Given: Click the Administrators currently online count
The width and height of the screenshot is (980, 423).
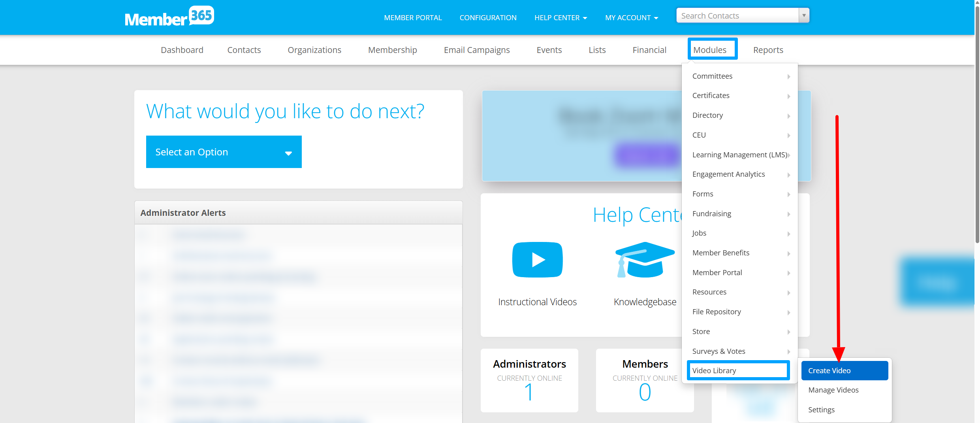Looking at the screenshot, I should point(529,393).
